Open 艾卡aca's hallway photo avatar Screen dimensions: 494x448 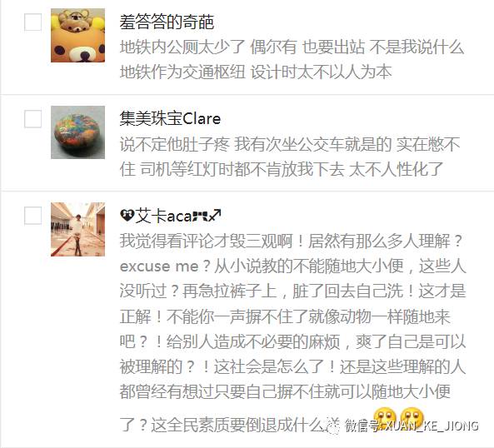(x=77, y=229)
